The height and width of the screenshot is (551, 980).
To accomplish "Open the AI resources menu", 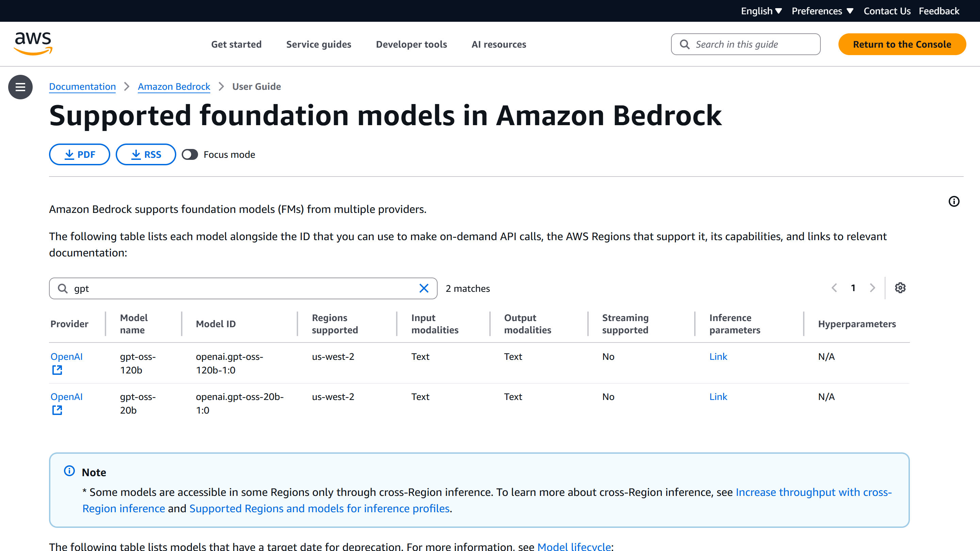I will 499,45.
